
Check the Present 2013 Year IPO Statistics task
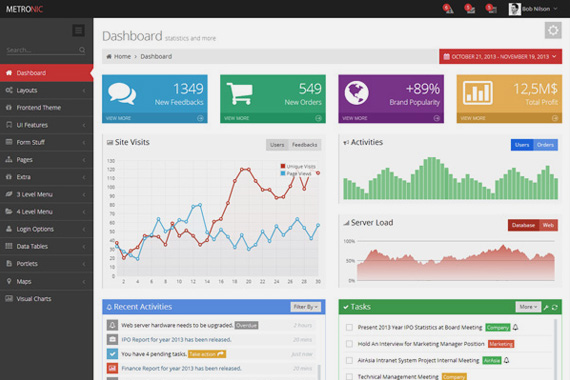pyautogui.click(x=349, y=327)
